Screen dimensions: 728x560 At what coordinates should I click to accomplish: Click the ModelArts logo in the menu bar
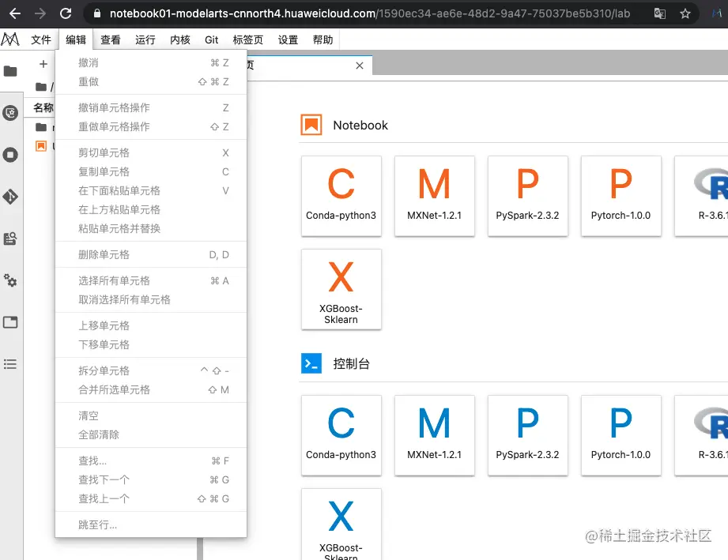click(10, 39)
